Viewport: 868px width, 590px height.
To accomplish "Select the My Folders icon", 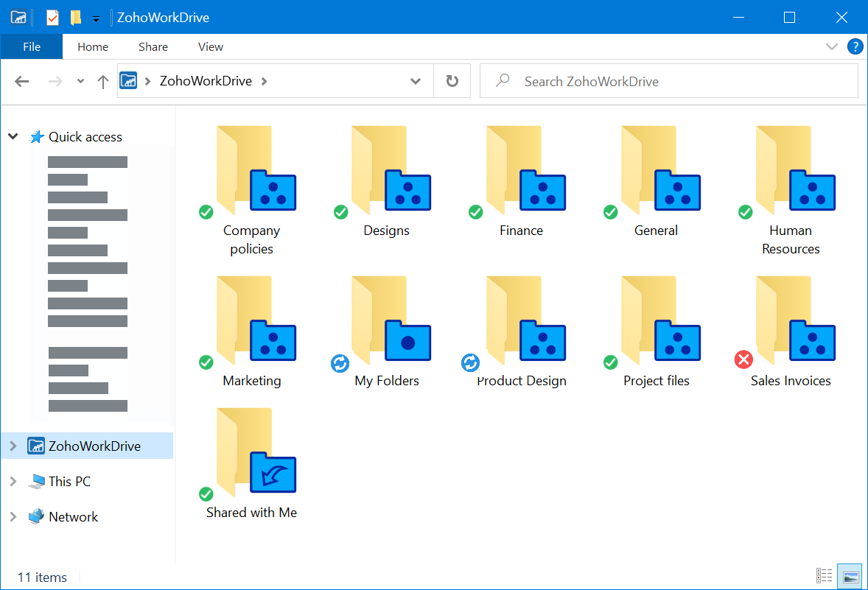I will tap(391, 320).
